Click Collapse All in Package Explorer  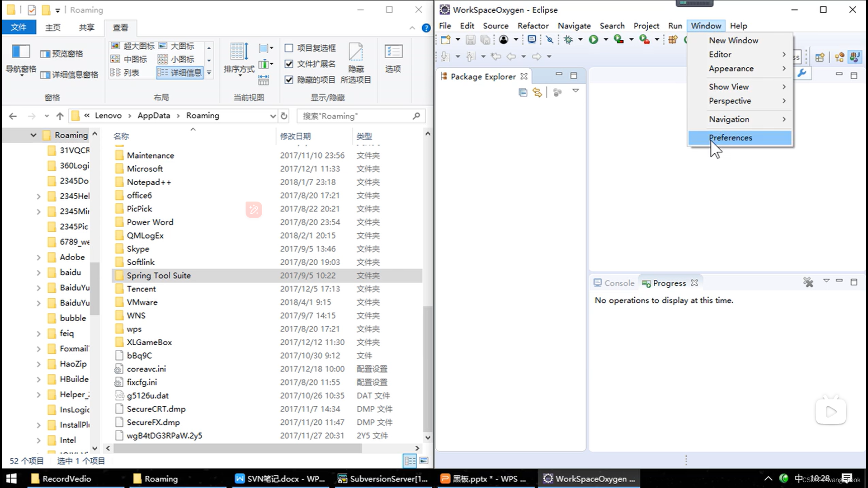click(523, 93)
